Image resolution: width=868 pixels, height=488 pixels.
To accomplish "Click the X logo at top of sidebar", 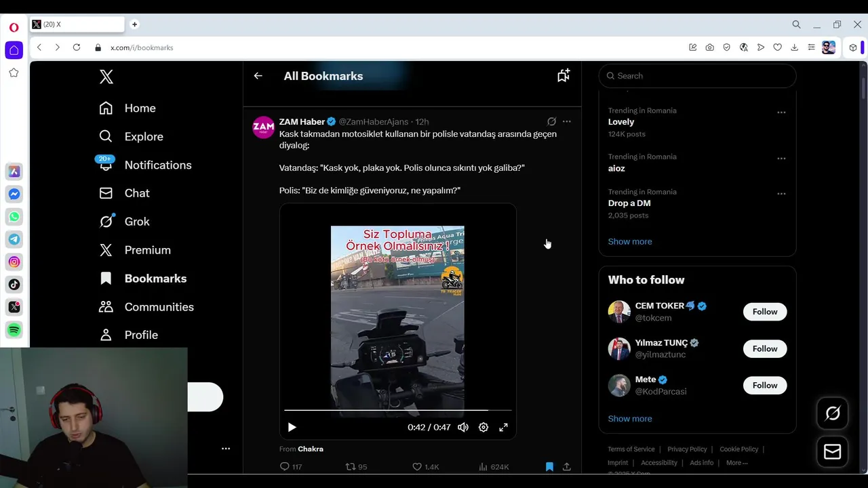I will (x=106, y=77).
